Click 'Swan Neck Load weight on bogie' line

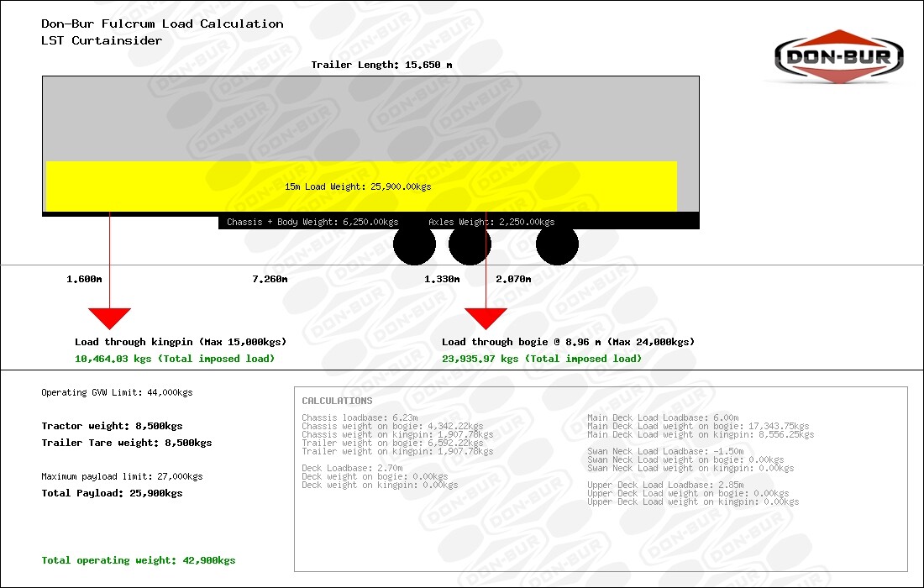tap(685, 459)
